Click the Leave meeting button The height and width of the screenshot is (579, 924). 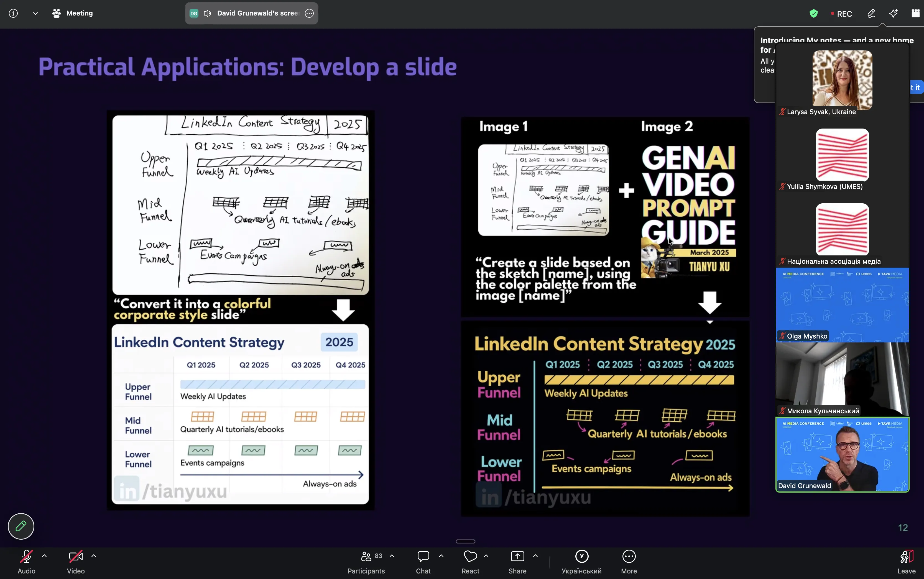[906, 562]
